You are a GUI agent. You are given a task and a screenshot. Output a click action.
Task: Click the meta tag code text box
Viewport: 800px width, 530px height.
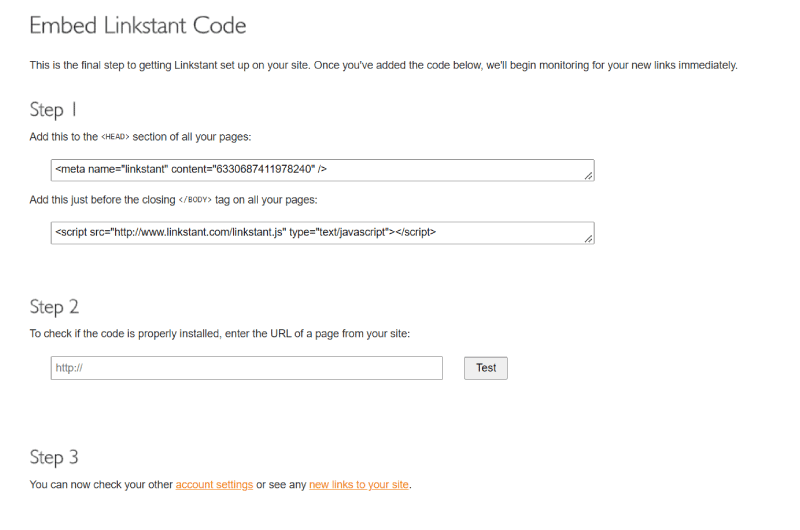(322, 170)
